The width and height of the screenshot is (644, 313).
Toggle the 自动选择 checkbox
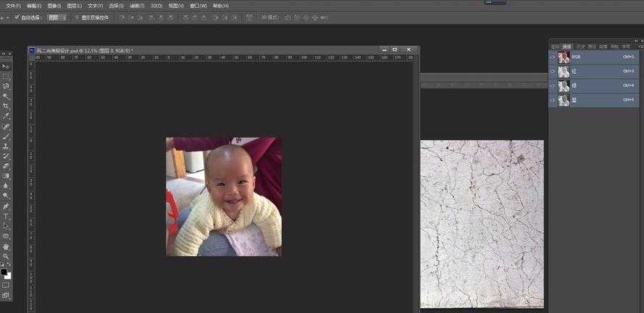point(17,17)
